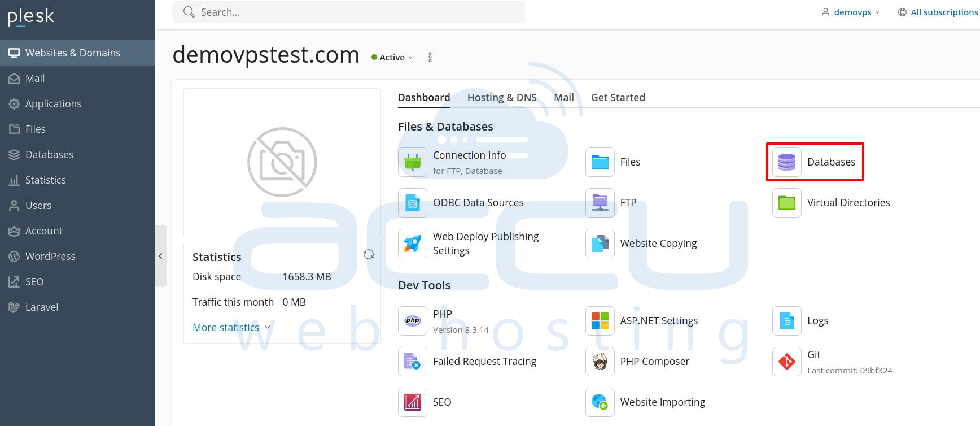Image resolution: width=980 pixels, height=426 pixels.
Task: Open the Get Started tab
Action: pos(618,97)
